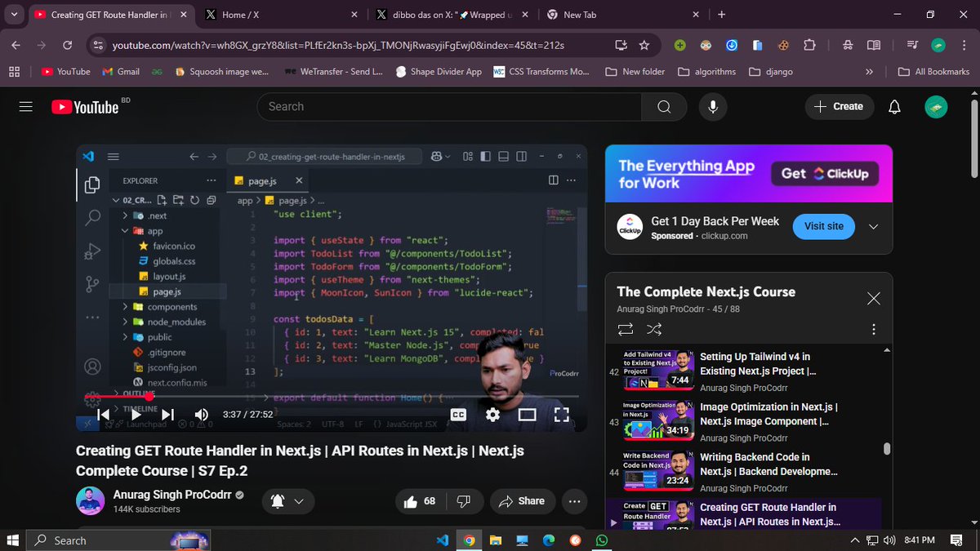The image size is (980, 551).
Task: Reload the current page
Action: coord(68,46)
